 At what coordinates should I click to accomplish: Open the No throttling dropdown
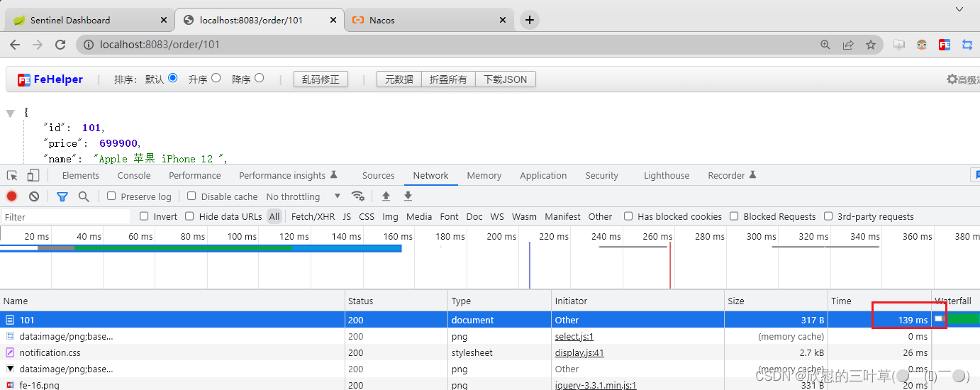304,196
